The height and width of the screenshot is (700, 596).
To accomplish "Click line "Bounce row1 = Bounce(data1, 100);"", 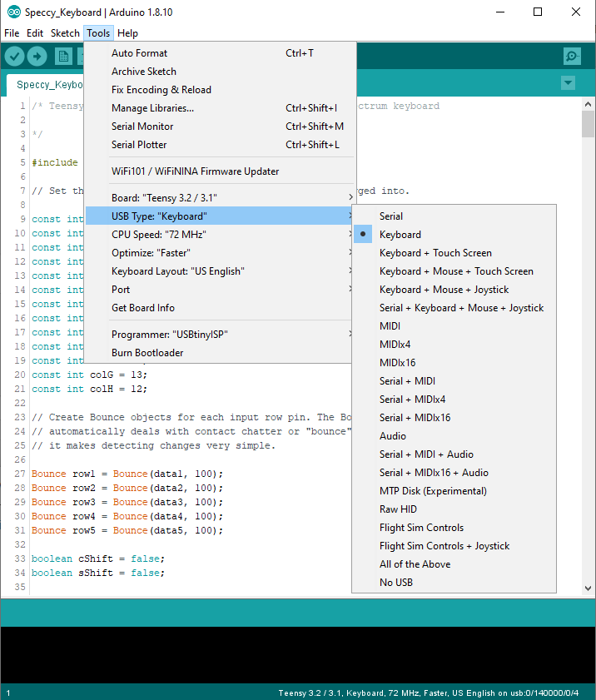I will (x=127, y=474).
